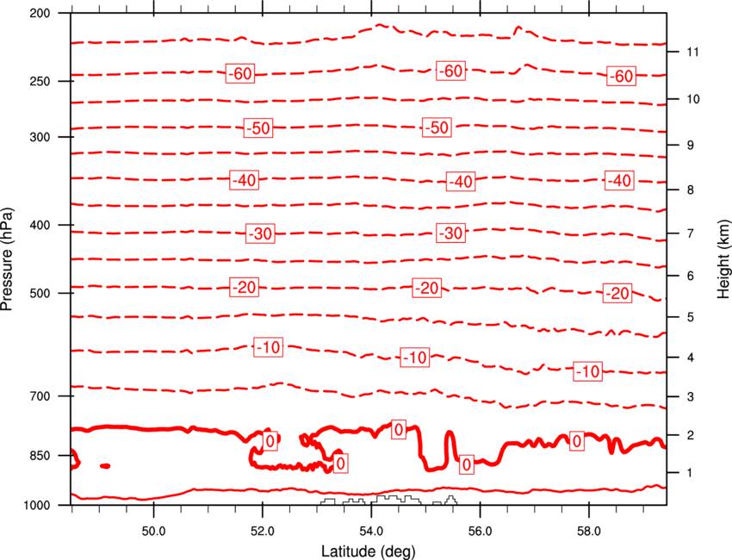Click the leftmost 0 contour label
The height and width of the screenshot is (560, 732).
tap(270, 441)
